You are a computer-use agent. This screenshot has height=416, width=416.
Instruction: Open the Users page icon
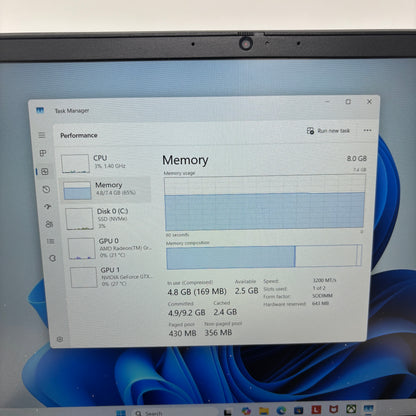[x=49, y=224]
